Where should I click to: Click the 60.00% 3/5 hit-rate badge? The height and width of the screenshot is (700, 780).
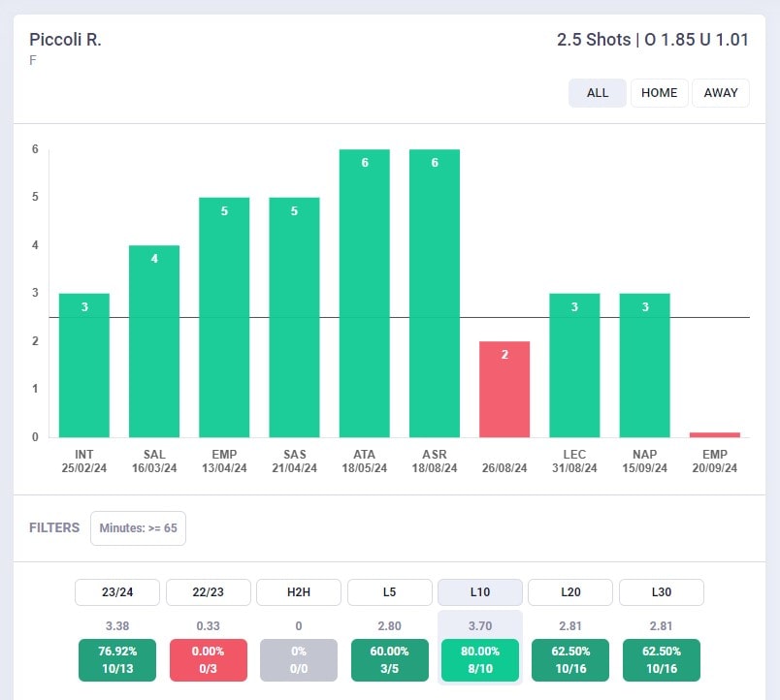(x=389, y=659)
